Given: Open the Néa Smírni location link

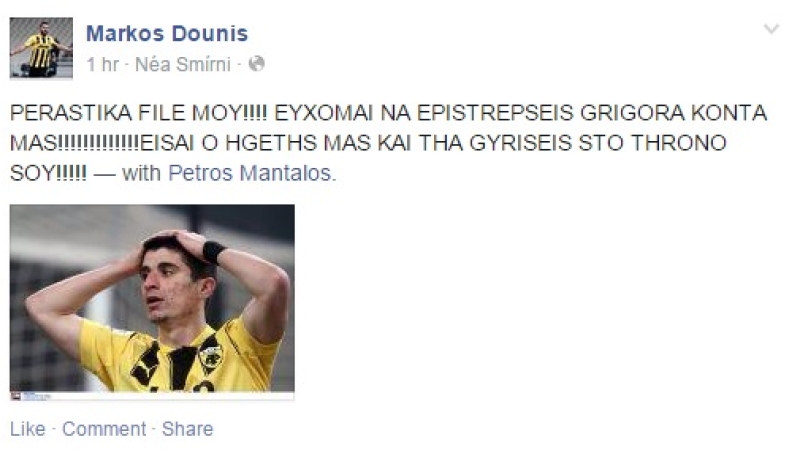Looking at the screenshot, I should click(x=183, y=65).
